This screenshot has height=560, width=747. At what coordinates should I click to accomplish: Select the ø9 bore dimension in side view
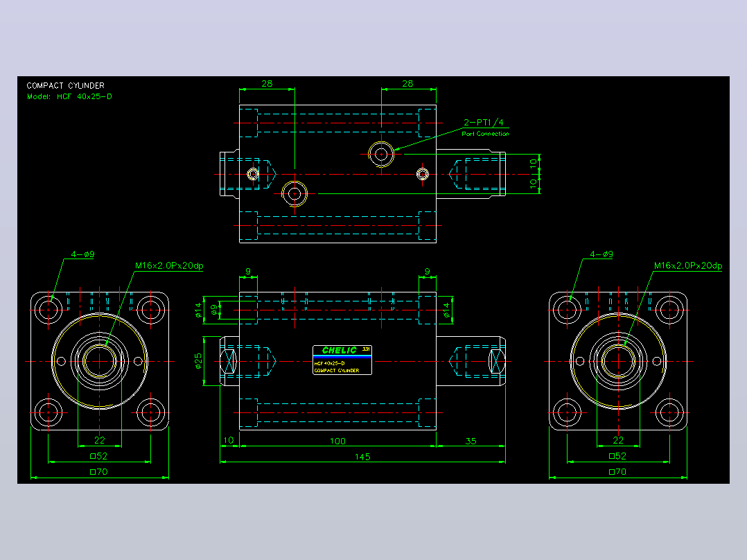tap(214, 310)
